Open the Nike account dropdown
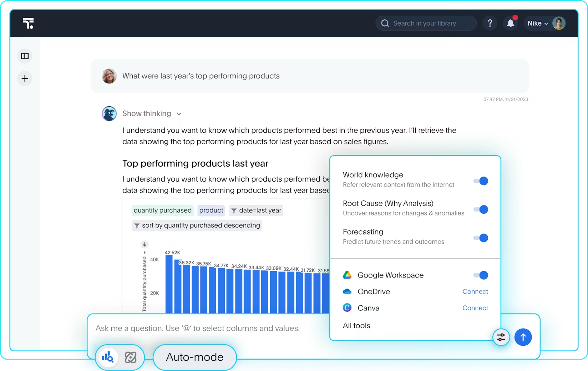The image size is (588, 371). coord(537,23)
